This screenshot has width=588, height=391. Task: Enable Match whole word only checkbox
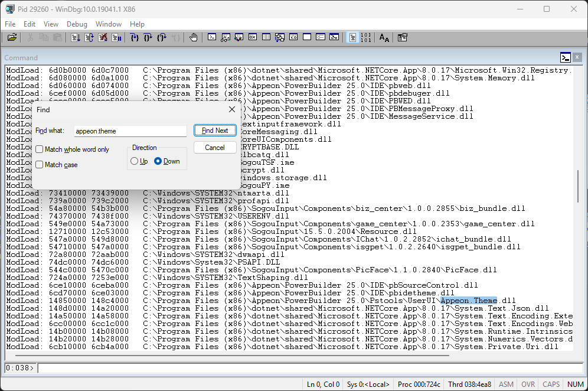(x=40, y=149)
